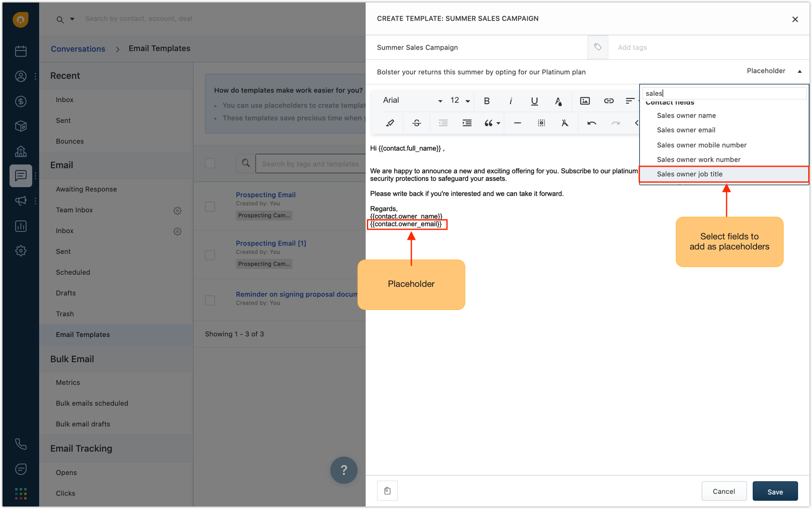Open Email Templates in the sidebar
The height and width of the screenshot is (509, 812).
point(83,335)
